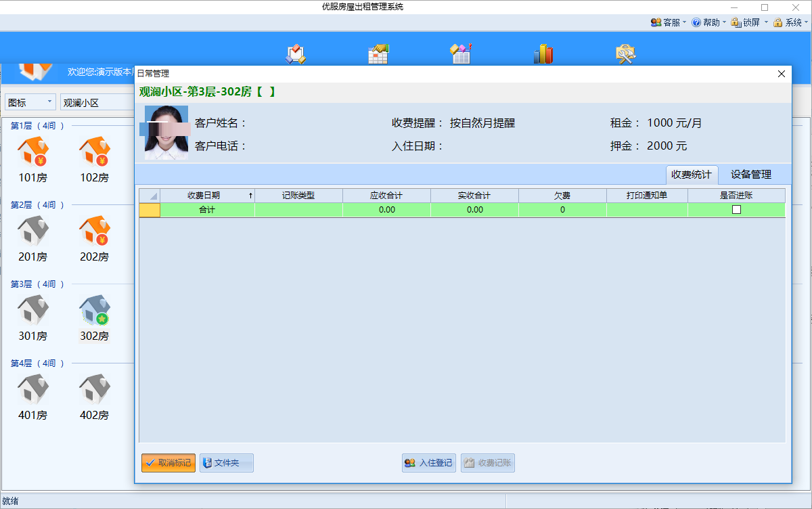This screenshot has width=812, height=509.
Task: Click the calendar with hand toolbar icon
Action: coord(378,54)
